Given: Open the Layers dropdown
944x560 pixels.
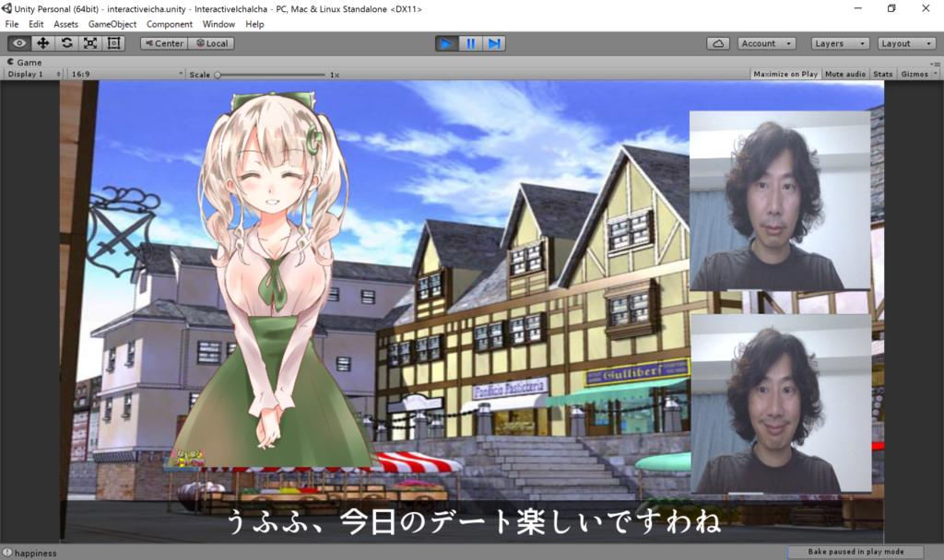Looking at the screenshot, I should tap(840, 43).
